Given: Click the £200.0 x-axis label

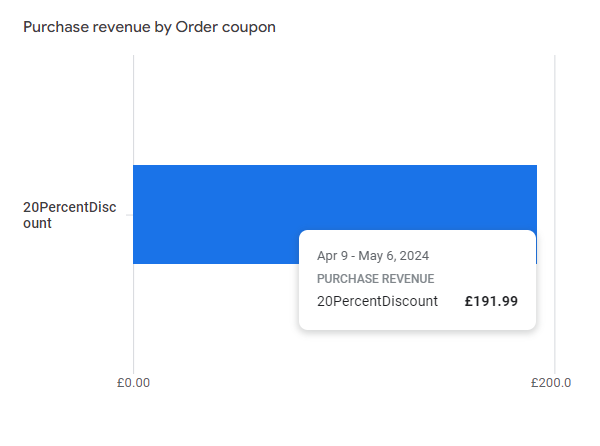Looking at the screenshot, I should coord(551,383).
